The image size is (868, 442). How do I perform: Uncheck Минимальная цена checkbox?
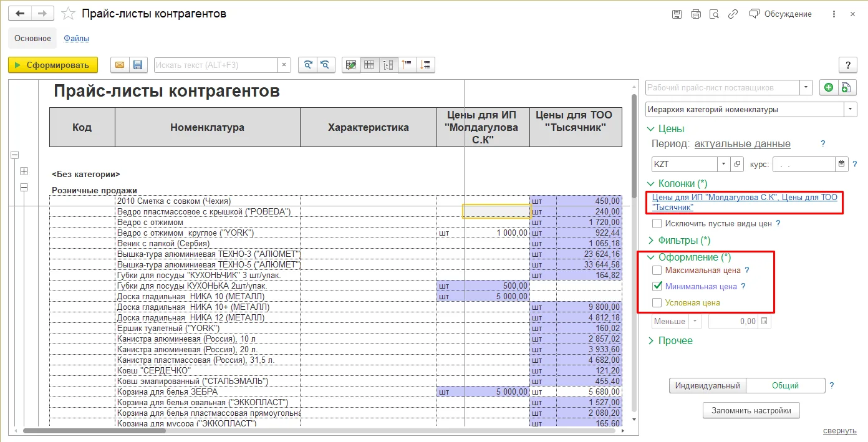[x=657, y=287]
